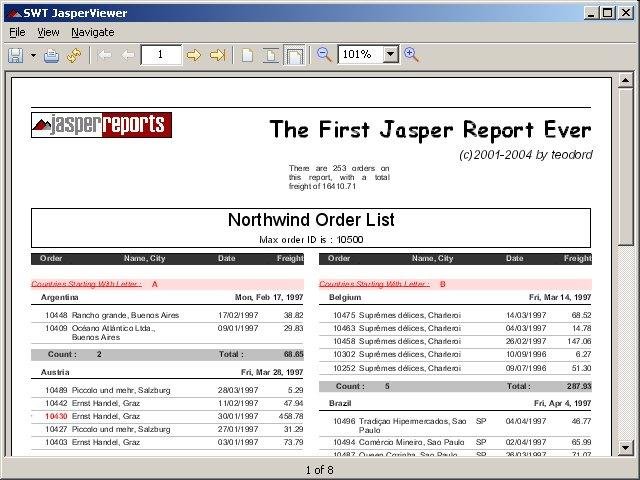The width and height of the screenshot is (640, 480).
Task: Maximize the SWT JasperViewer window
Action: coord(607,13)
